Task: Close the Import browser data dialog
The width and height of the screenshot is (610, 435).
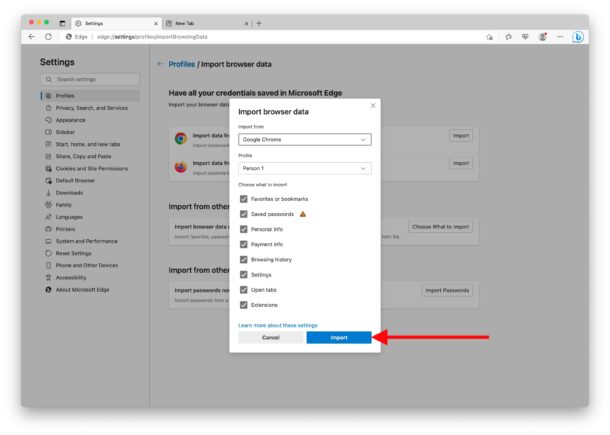Action: [x=373, y=105]
